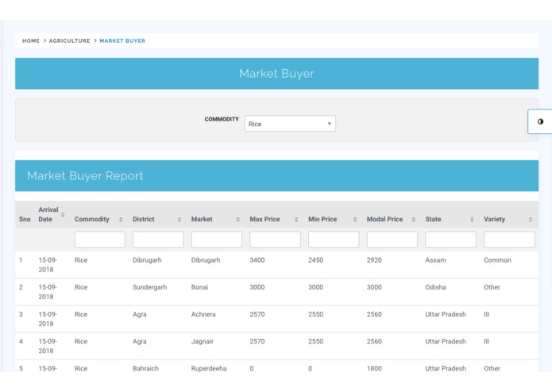
Task: Click the Assam state cell
Action: [x=435, y=260]
